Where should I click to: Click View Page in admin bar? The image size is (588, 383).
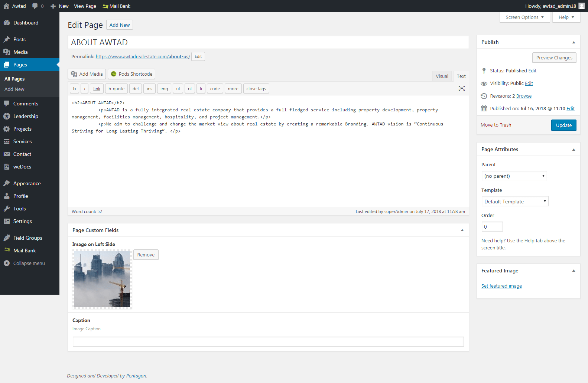(85, 6)
